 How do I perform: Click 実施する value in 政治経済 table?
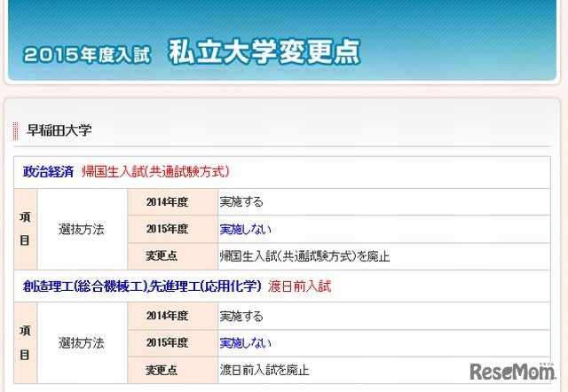tap(241, 202)
